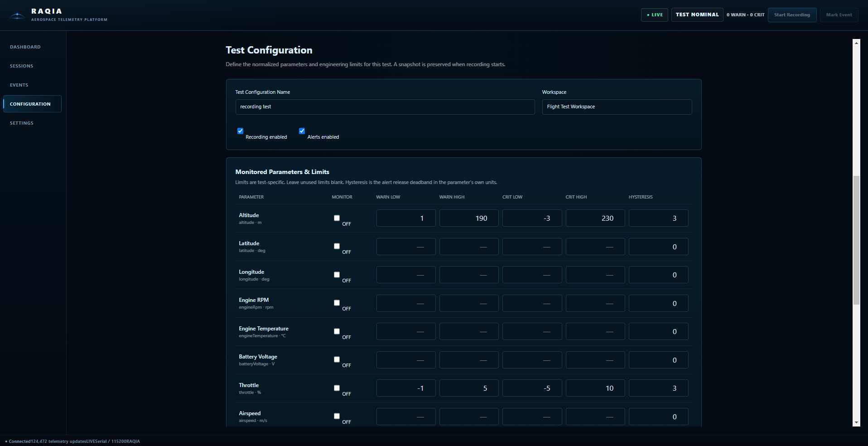The image size is (868, 446).
Task: Edit Throttle hysteresis value
Action: coord(659,388)
